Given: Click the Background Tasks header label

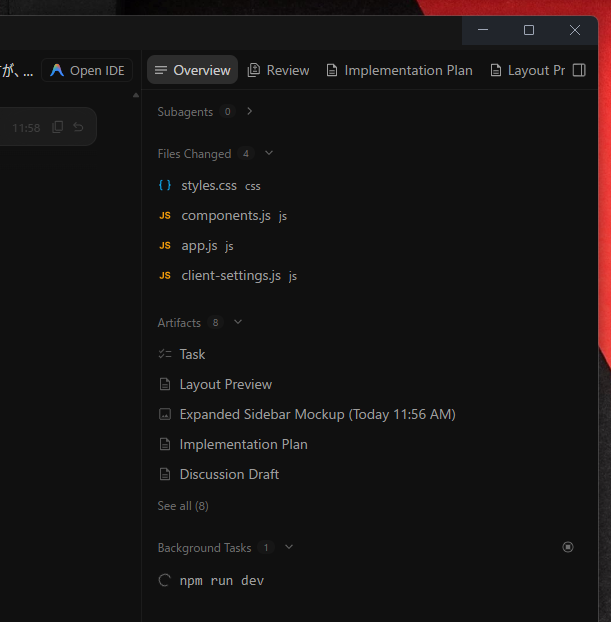Looking at the screenshot, I should 205,548.
